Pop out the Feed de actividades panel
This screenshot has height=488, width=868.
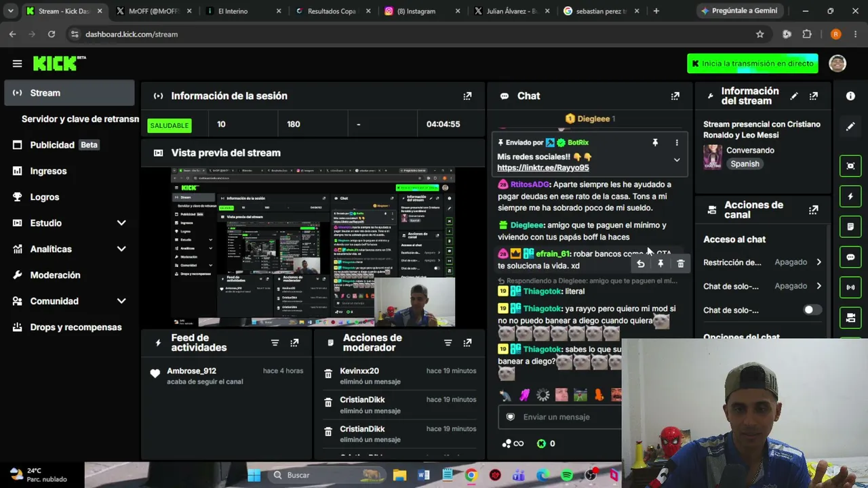point(294,343)
